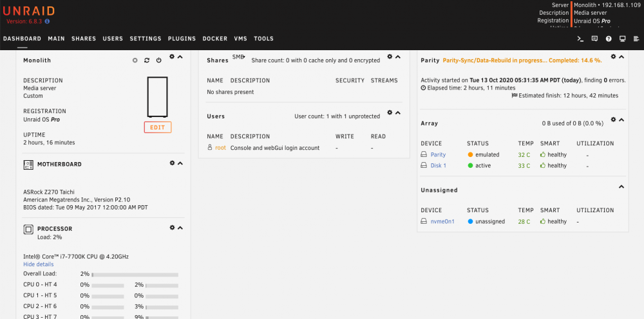The image size is (644, 319).
Task: Open the VMs menu
Action: [x=241, y=39]
